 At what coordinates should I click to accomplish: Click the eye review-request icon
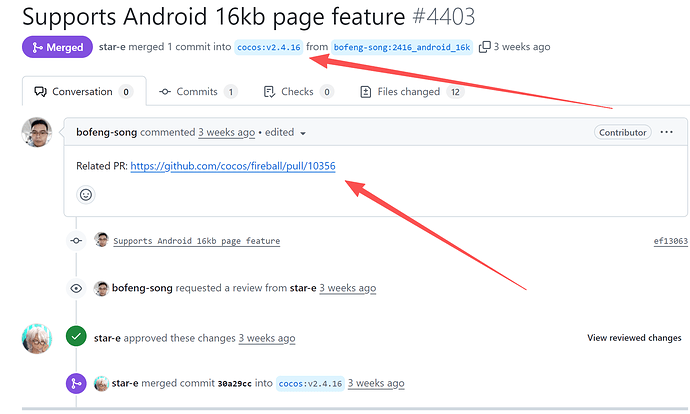[76, 288]
